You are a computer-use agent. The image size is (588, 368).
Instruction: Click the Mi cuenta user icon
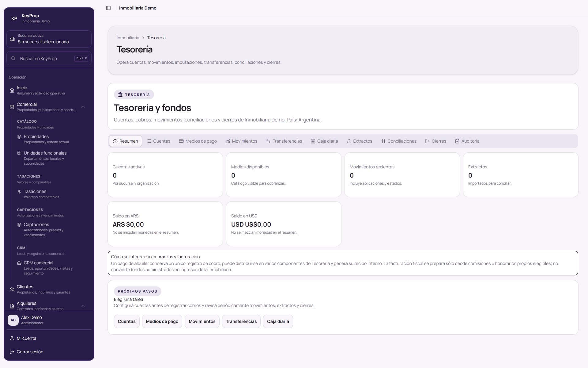point(12,338)
